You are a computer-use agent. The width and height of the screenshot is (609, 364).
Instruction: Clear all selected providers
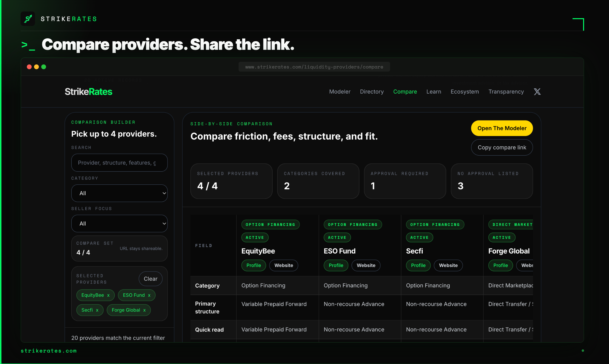point(150,279)
